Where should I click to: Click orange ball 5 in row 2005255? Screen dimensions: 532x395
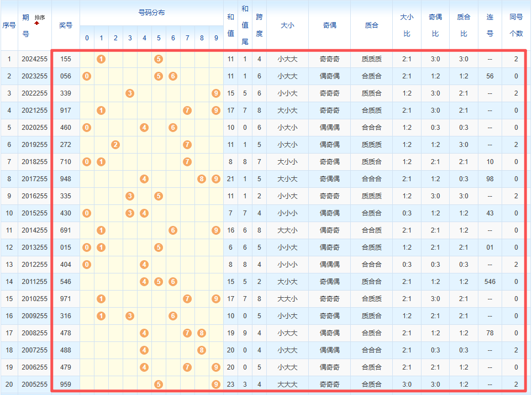coord(159,385)
